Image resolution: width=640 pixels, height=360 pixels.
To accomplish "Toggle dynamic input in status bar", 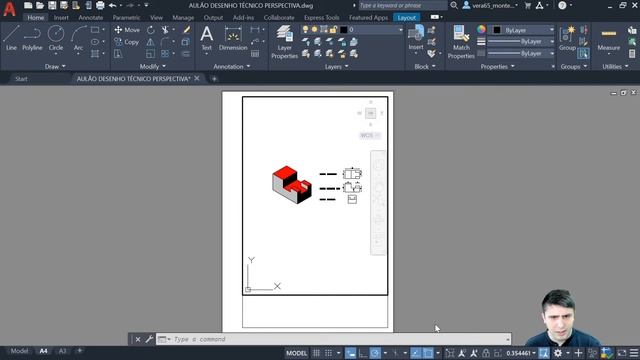I will (351, 353).
